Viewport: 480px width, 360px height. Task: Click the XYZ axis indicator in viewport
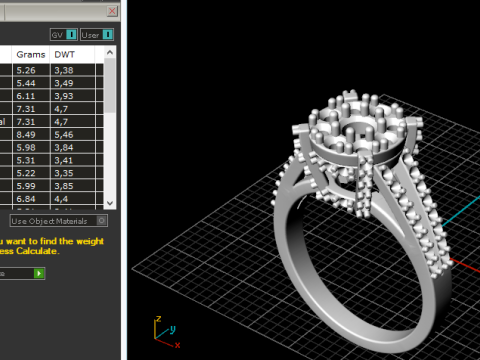[x=167, y=332]
